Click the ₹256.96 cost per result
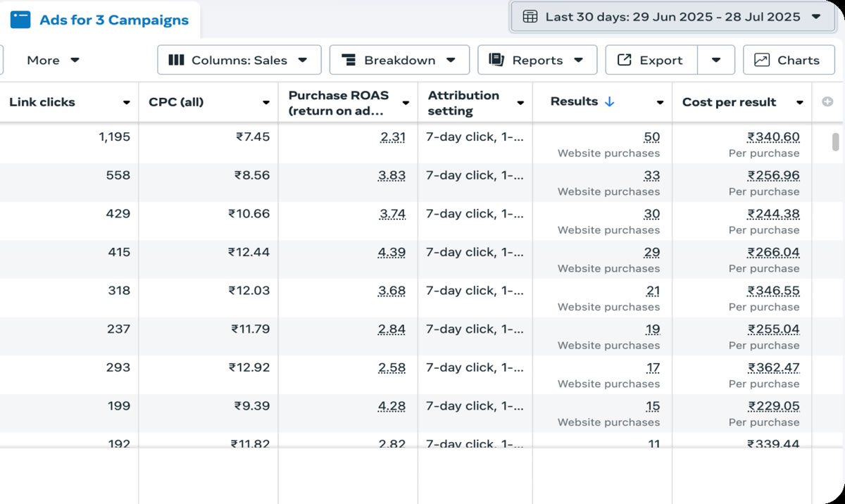This screenshot has width=845, height=504. pos(773,175)
